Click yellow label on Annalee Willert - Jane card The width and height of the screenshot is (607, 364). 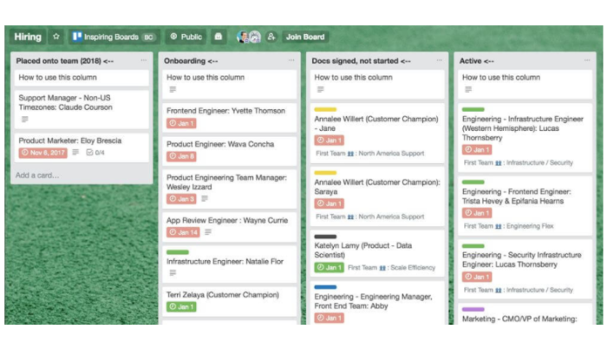click(325, 109)
